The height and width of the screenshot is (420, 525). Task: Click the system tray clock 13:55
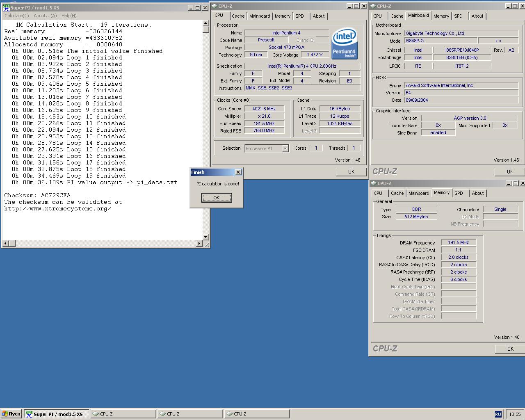(x=515, y=414)
